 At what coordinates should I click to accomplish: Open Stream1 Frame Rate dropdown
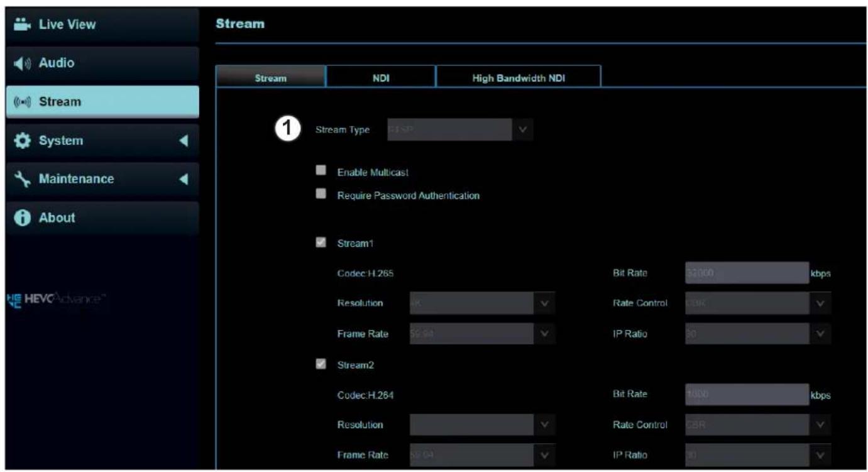click(x=482, y=334)
